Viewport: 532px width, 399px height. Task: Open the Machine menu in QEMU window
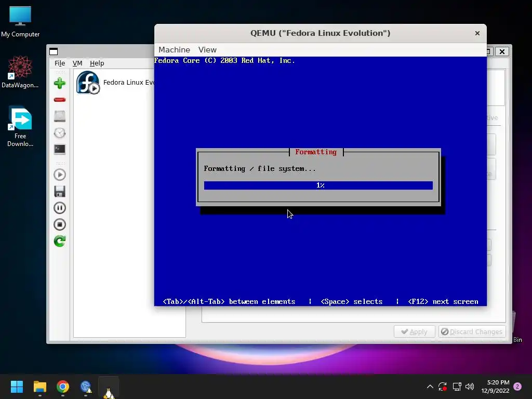point(175,50)
